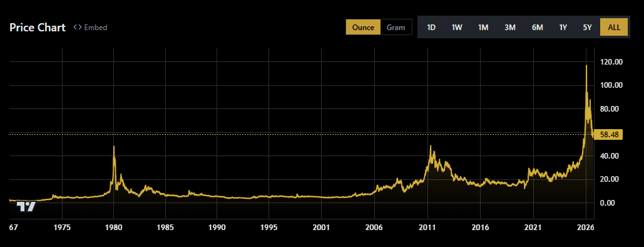This screenshot has height=247, width=644.
Task: Select the ALL time range
Action: coord(614,28)
